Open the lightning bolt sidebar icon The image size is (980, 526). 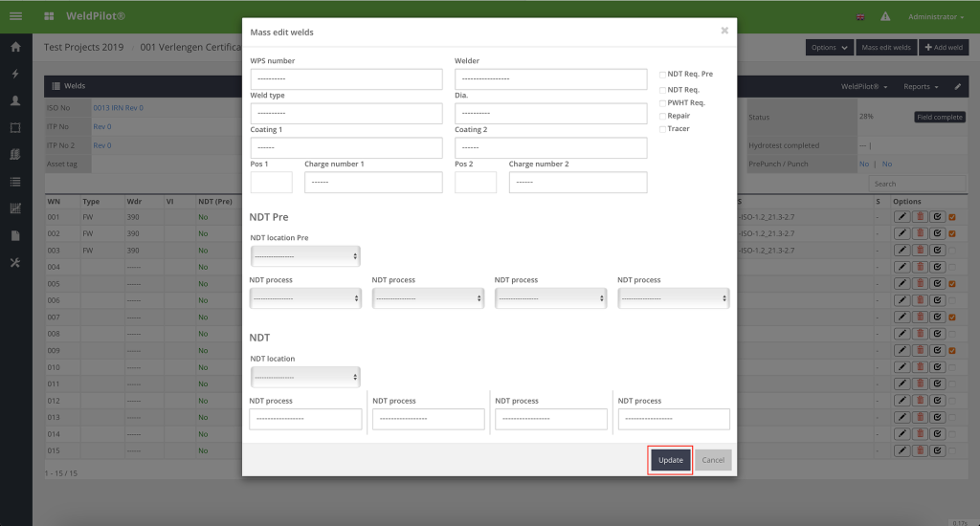point(15,74)
